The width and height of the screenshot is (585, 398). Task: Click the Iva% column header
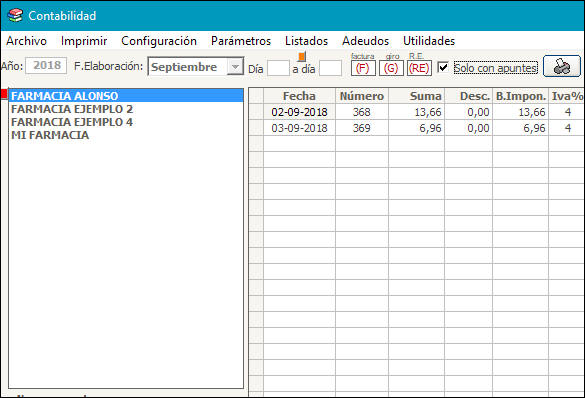pyautogui.click(x=567, y=96)
